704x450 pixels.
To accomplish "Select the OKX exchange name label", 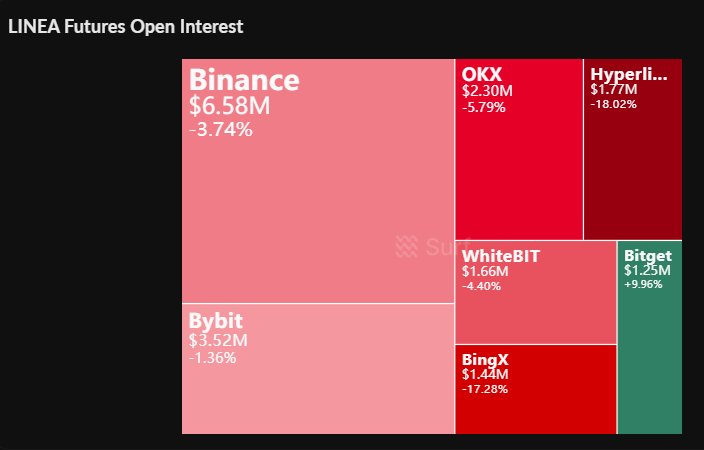I will pyautogui.click(x=482, y=74).
